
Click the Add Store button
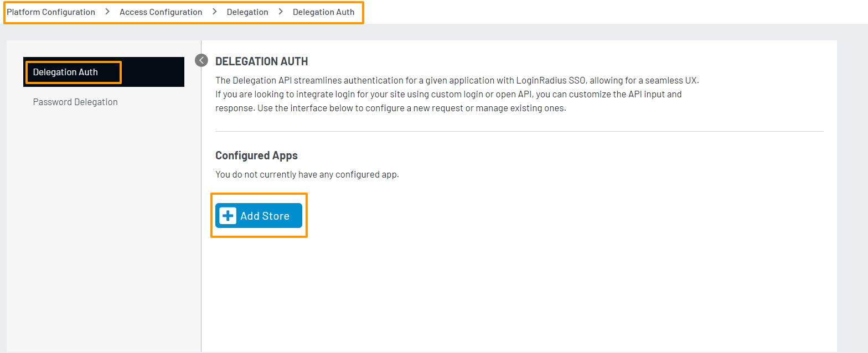coord(259,216)
